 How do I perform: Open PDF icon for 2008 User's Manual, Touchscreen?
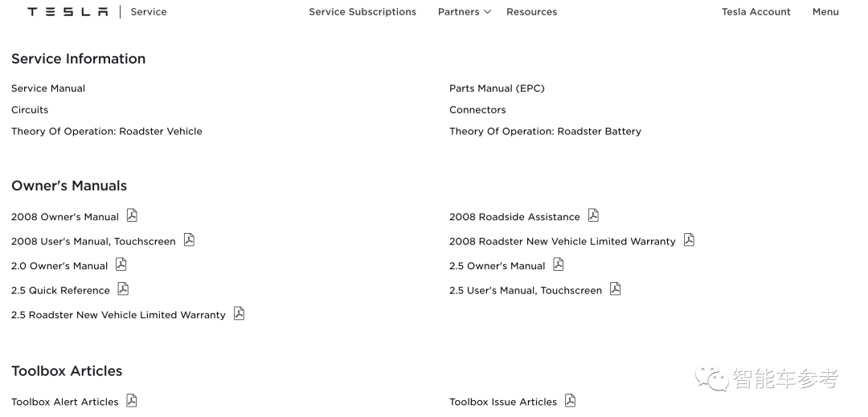189,239
